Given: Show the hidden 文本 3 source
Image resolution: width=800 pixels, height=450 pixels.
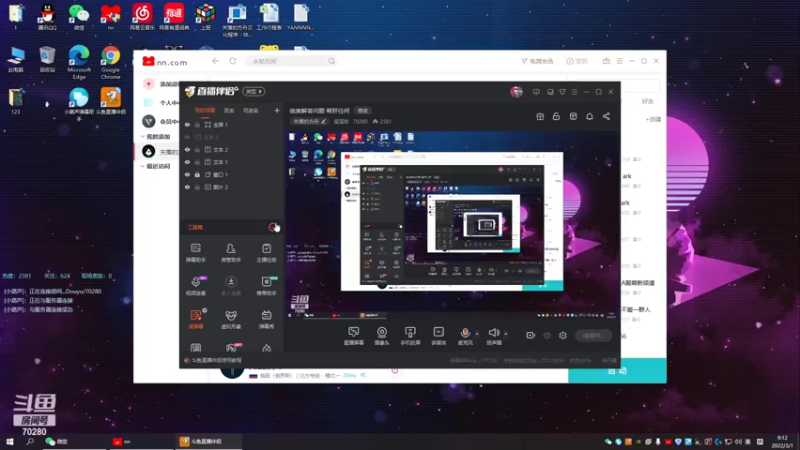Looking at the screenshot, I should [187, 137].
